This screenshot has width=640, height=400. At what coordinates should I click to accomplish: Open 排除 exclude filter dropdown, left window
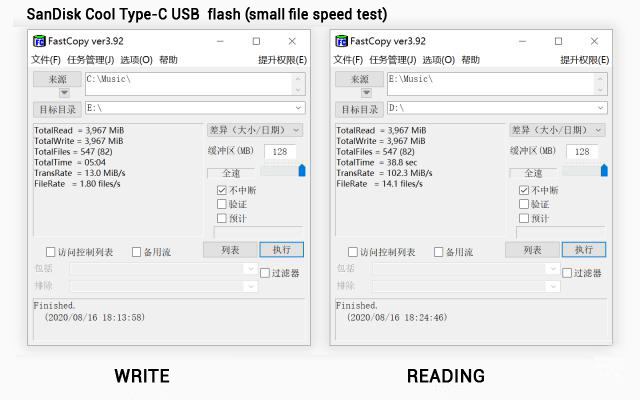point(250,286)
